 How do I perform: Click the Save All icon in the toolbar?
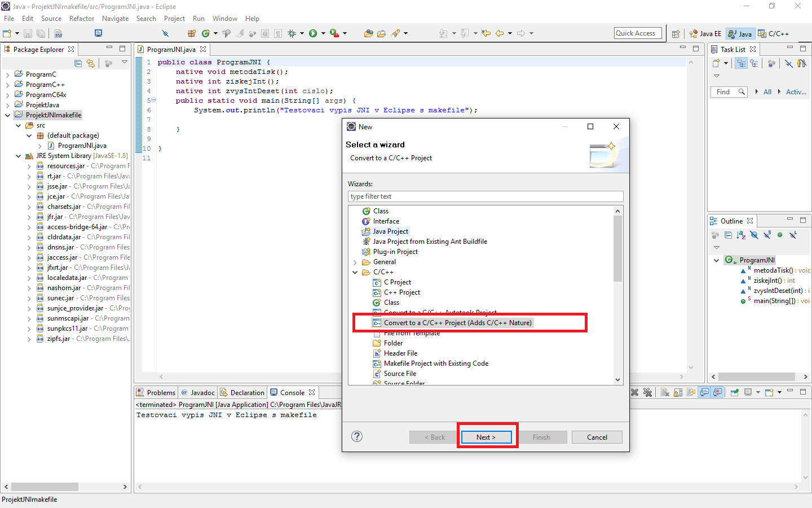pos(42,33)
